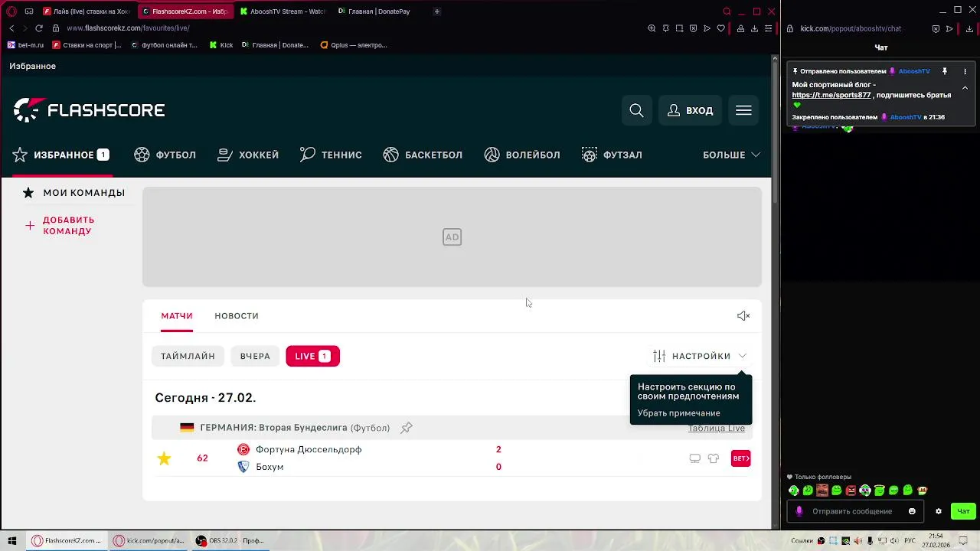Image resolution: width=980 pixels, height=551 pixels.
Task: Open Kick chat settings gear icon
Action: [x=938, y=511]
